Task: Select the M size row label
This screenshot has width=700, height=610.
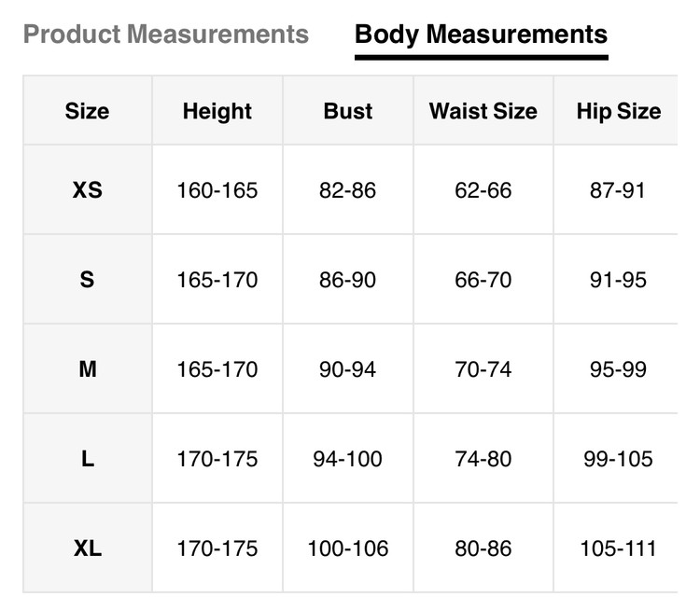Action: pos(87,369)
